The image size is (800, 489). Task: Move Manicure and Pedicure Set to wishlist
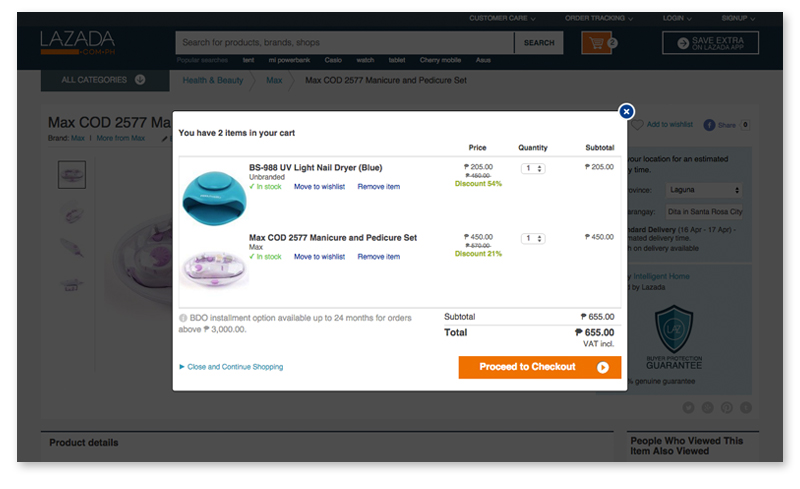[319, 257]
